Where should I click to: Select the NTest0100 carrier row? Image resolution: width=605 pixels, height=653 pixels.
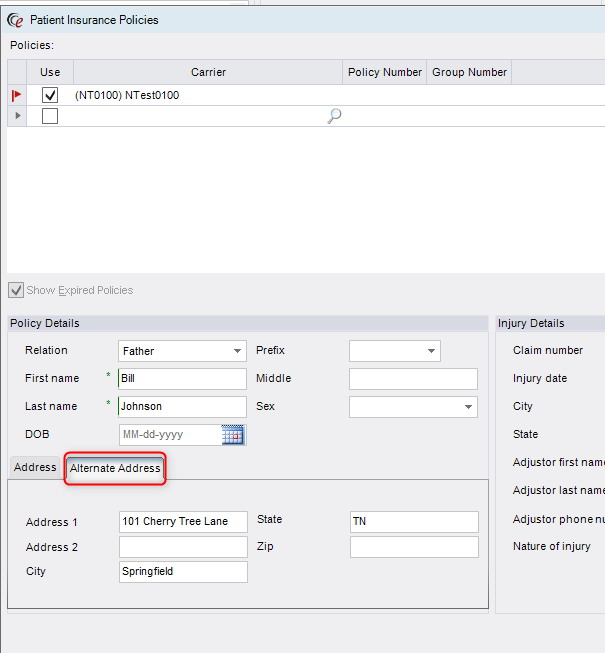coord(200,95)
